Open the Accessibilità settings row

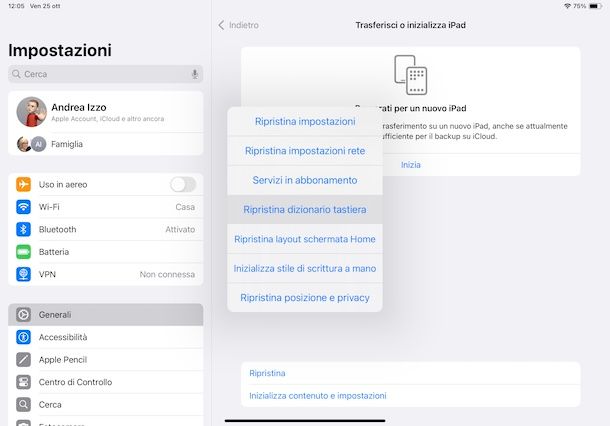coord(105,337)
